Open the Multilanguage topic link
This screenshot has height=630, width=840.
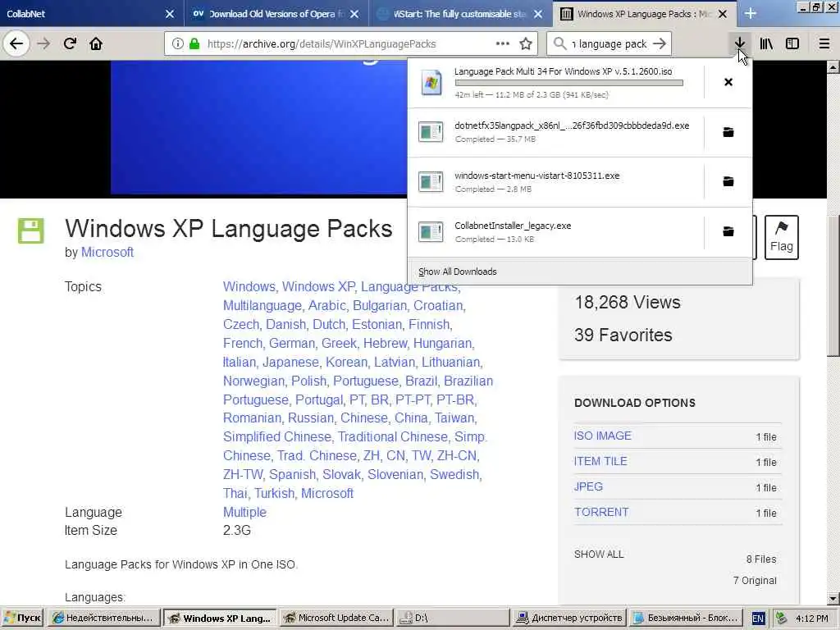click(x=262, y=305)
